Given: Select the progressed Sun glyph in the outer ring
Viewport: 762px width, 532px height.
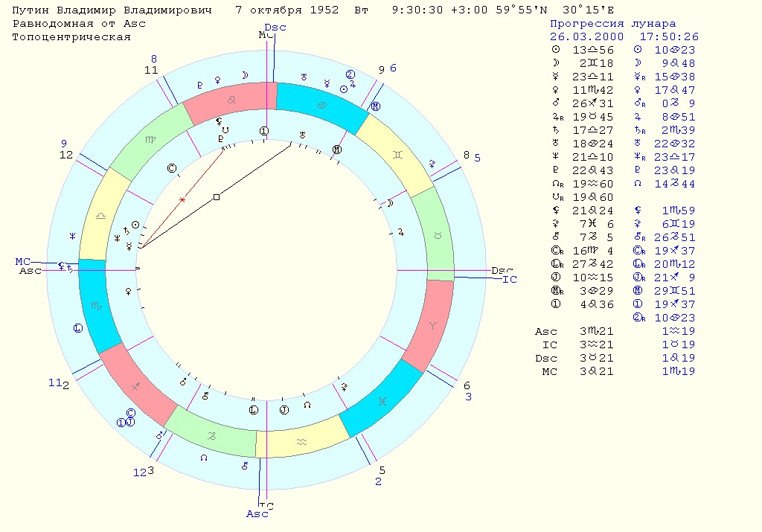Looking at the screenshot, I should point(344,89).
